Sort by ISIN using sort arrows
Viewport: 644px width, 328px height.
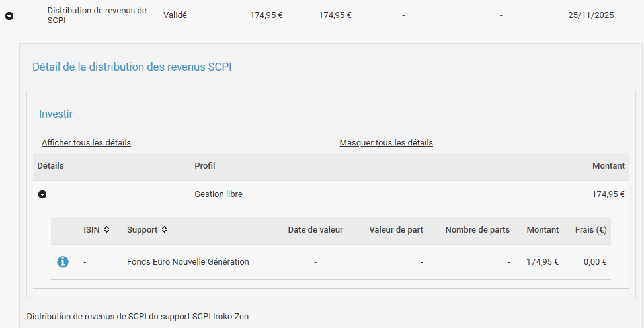[x=106, y=230]
